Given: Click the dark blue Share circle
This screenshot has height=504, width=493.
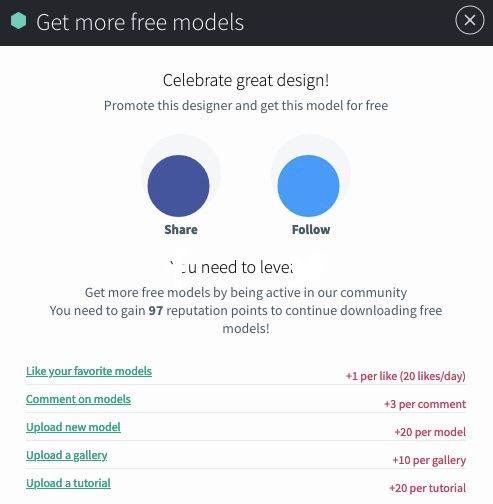Looking at the screenshot, I should click(x=178, y=186).
